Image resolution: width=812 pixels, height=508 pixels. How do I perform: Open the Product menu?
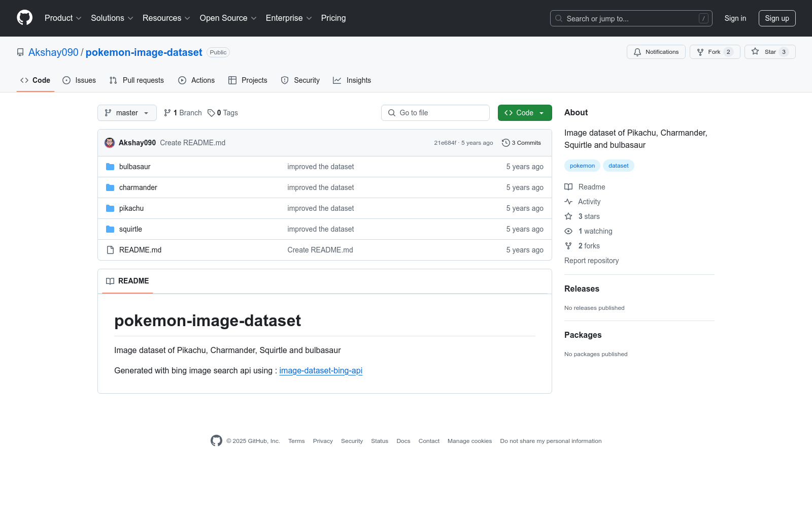pos(63,18)
